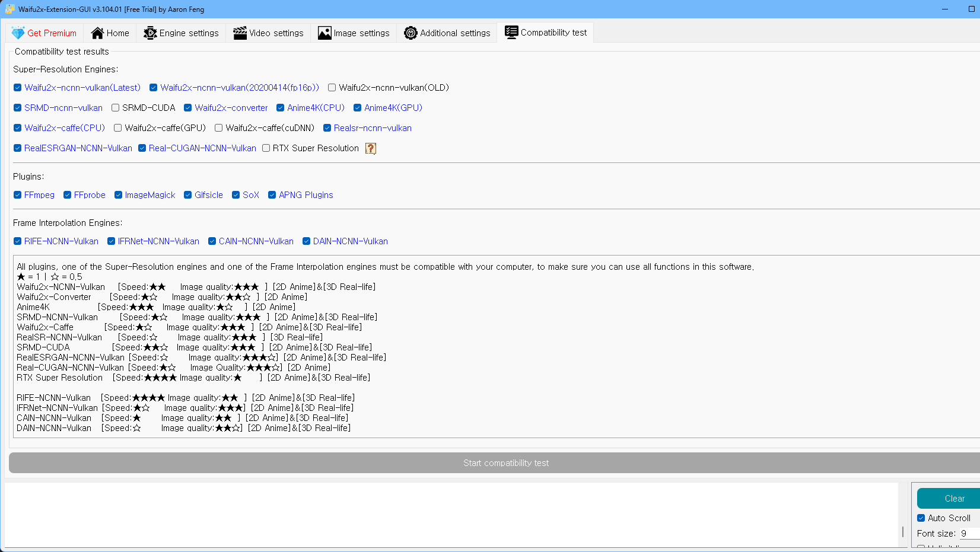Screen dimensions: 980x552
Task: Click the 'RTX Super Resolution' rating line
Action: click(x=193, y=378)
